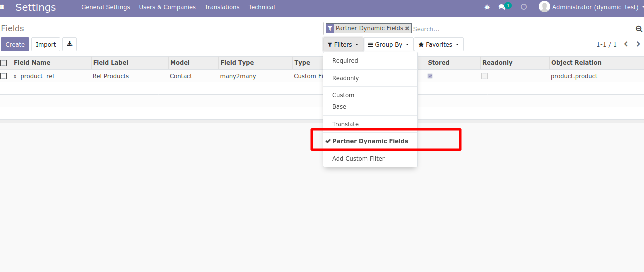The image size is (644, 272).
Task: Expand the Group By dropdown
Action: pyautogui.click(x=388, y=45)
